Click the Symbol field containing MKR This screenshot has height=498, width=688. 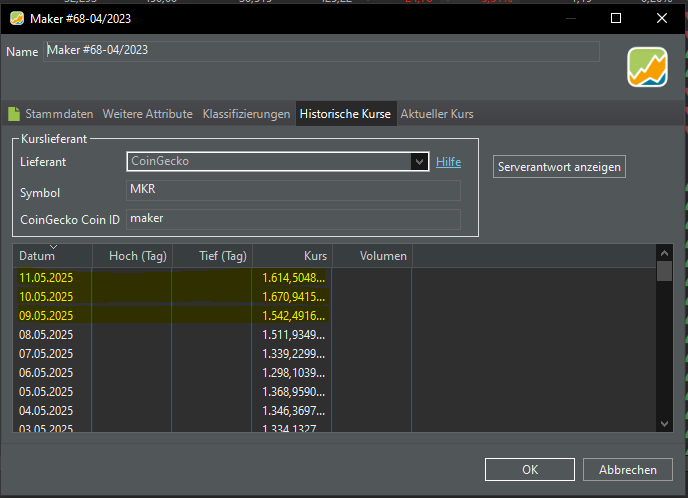click(293, 190)
